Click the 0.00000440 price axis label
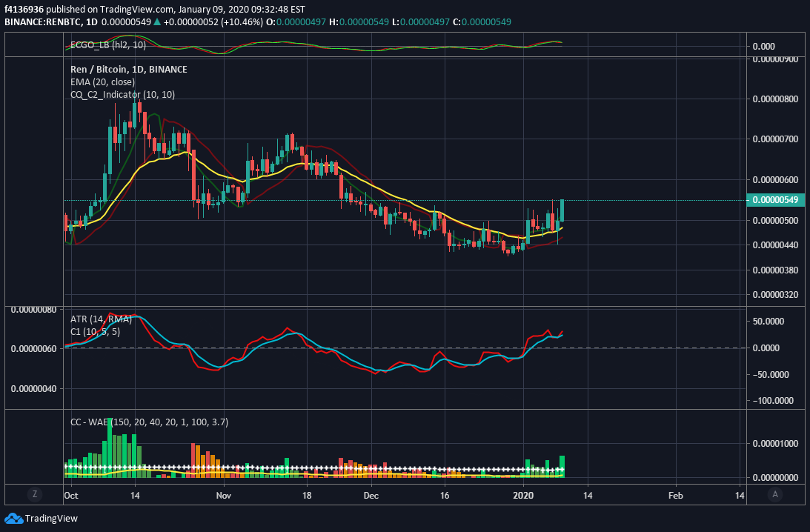 [775, 245]
